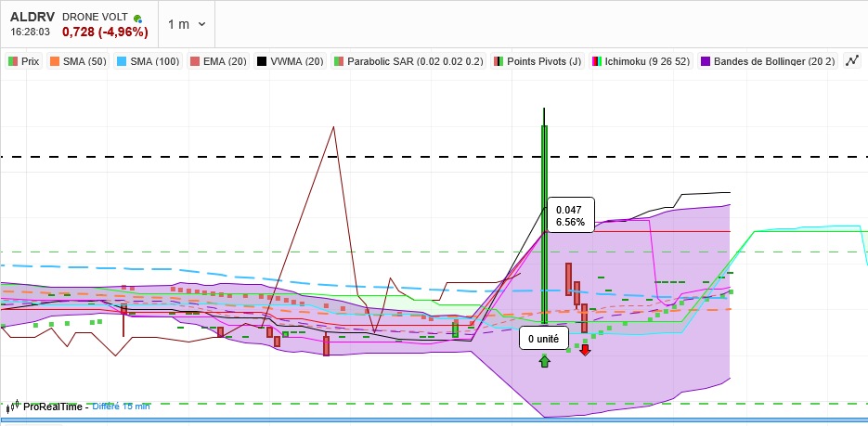Click the black VWMA (20) color swatch
868x426 pixels.
(x=262, y=61)
